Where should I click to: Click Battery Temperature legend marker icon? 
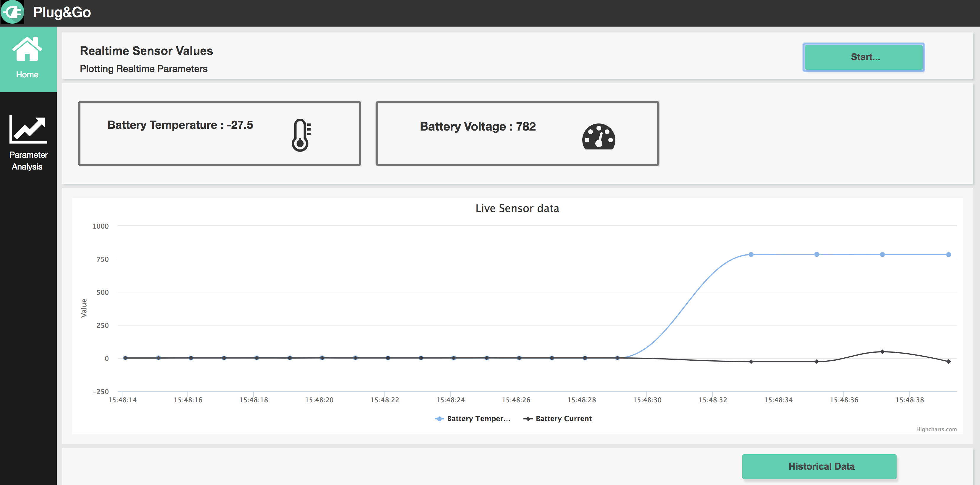pos(439,419)
